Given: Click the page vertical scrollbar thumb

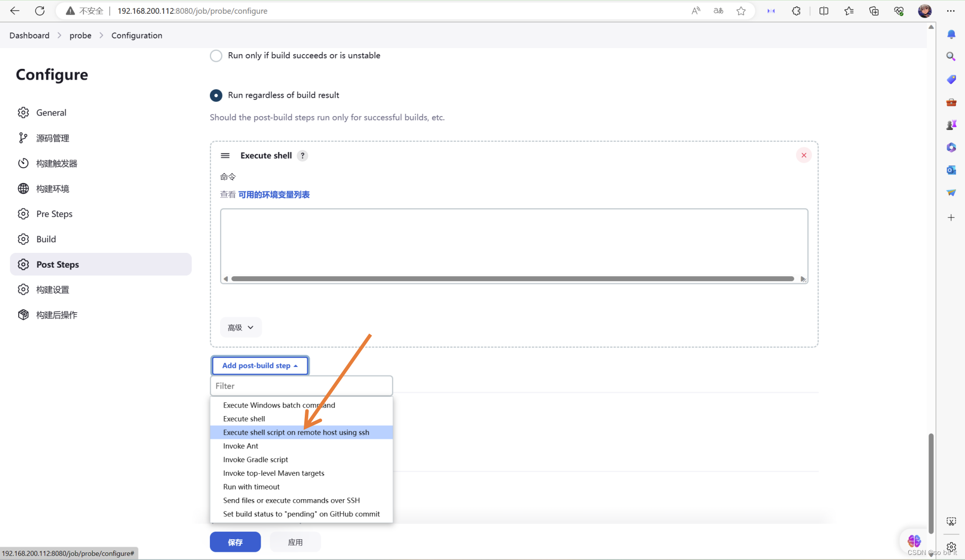Looking at the screenshot, I should tap(931, 483).
